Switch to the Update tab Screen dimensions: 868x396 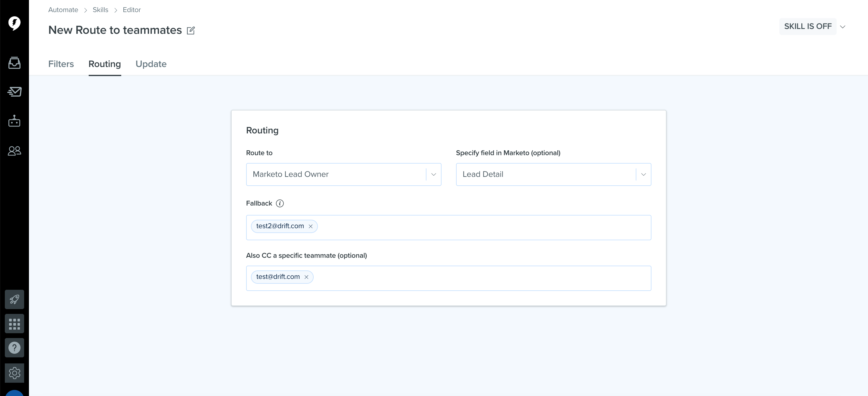coord(151,64)
